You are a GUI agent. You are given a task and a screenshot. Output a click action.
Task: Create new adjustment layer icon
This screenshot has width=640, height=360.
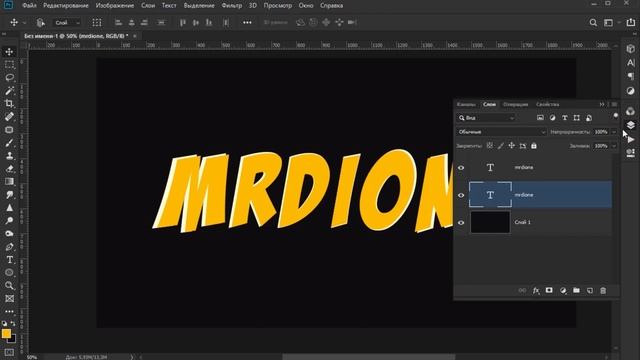563,291
